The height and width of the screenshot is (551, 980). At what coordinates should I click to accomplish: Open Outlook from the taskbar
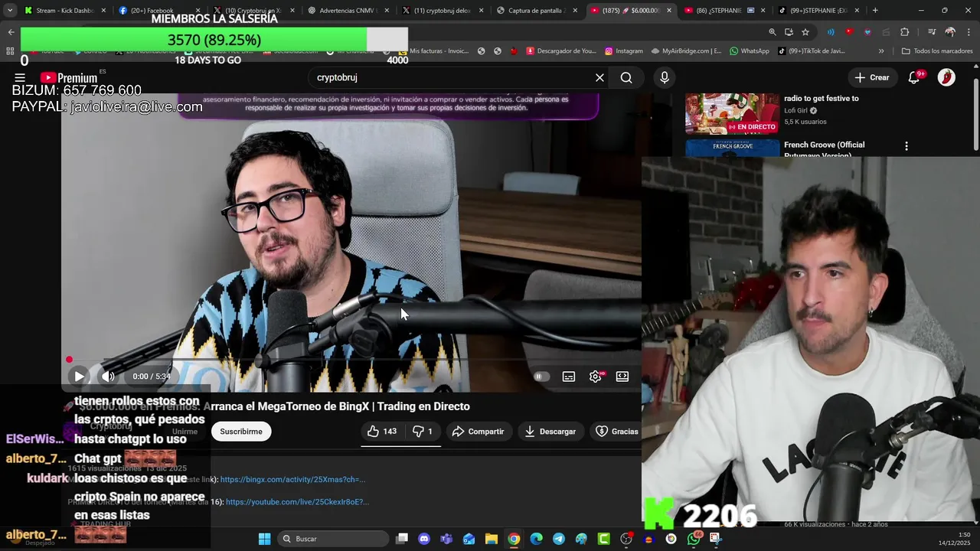[x=469, y=539]
